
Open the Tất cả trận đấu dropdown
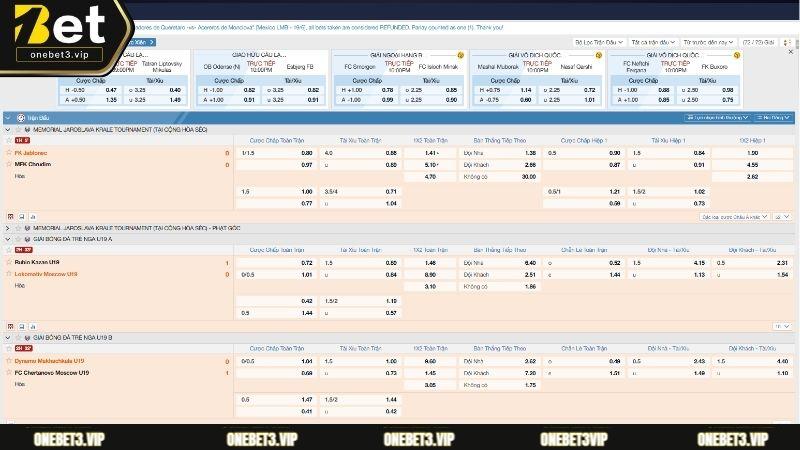pyautogui.click(x=653, y=42)
